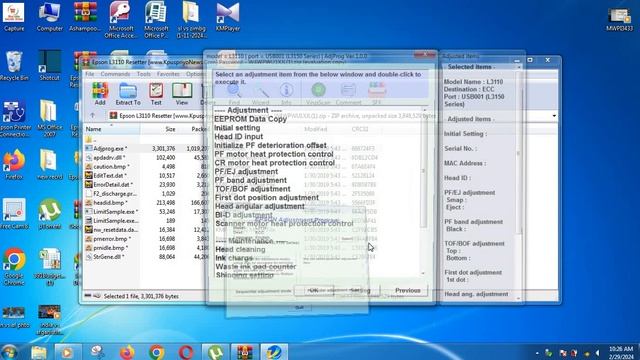The width and height of the screenshot is (640, 360).
Task: Select Head cleaning maintenance item
Action: point(240,249)
